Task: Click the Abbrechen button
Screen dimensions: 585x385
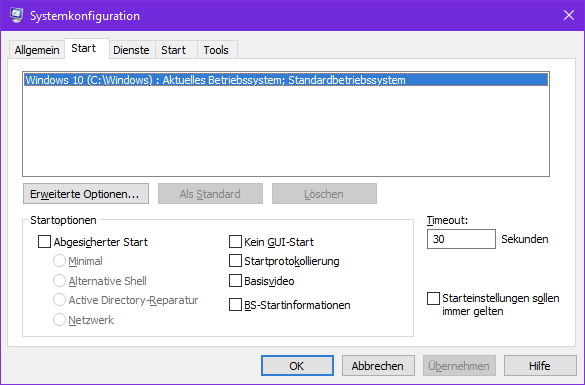Action: pyautogui.click(x=378, y=366)
